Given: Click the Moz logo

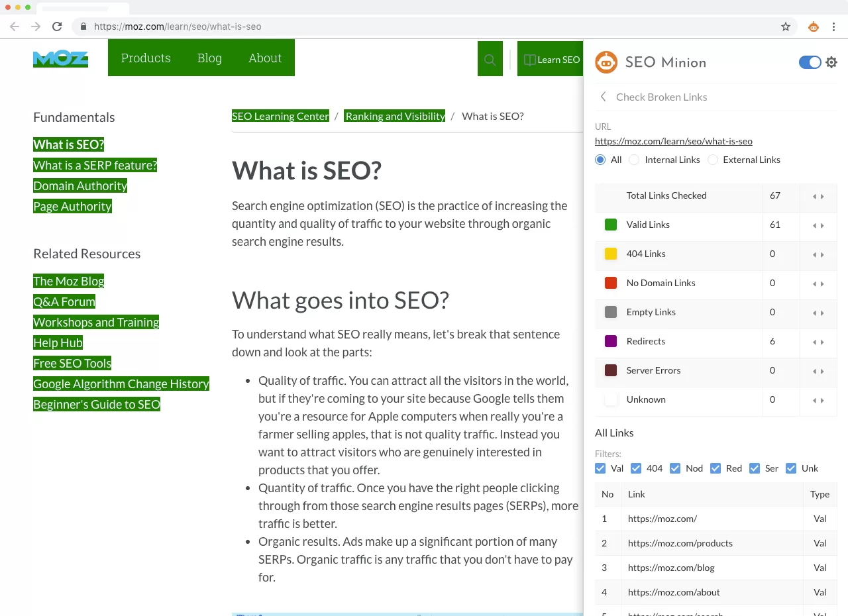Looking at the screenshot, I should tap(60, 58).
